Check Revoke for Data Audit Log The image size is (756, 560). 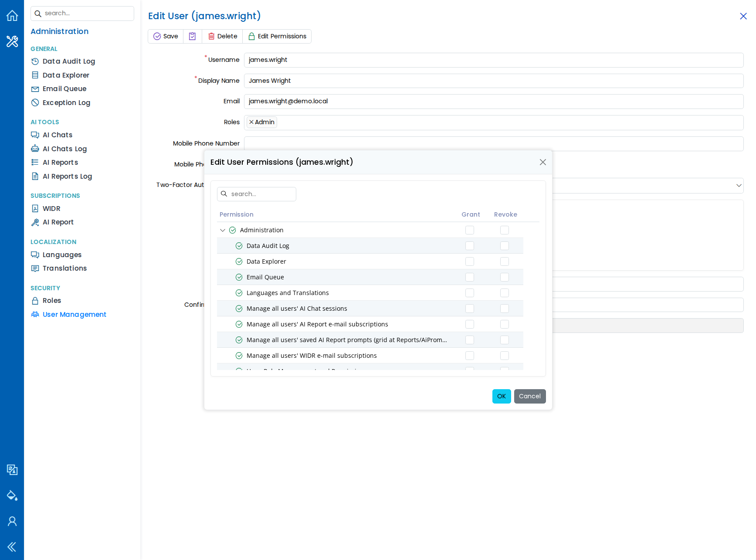coord(505,246)
